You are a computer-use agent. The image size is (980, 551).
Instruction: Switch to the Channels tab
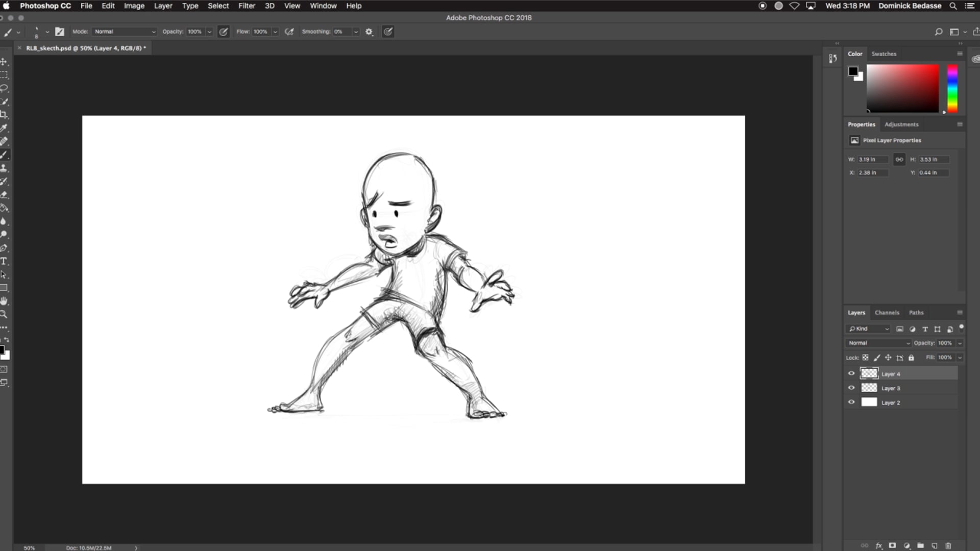click(x=887, y=313)
